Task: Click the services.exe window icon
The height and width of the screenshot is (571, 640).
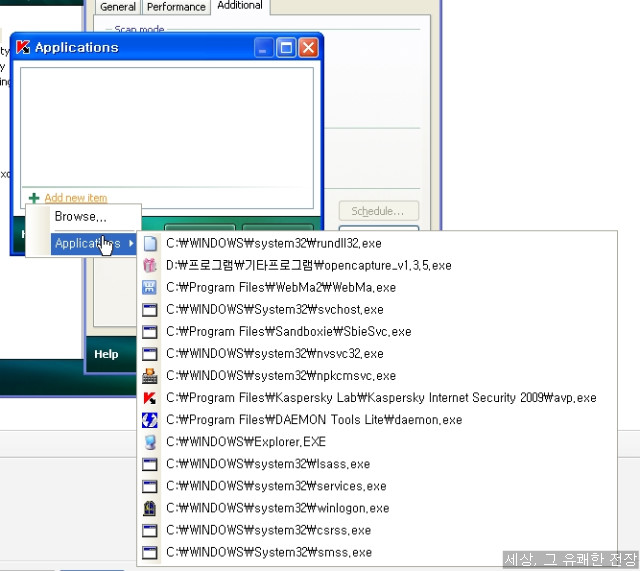Action: tap(150, 486)
